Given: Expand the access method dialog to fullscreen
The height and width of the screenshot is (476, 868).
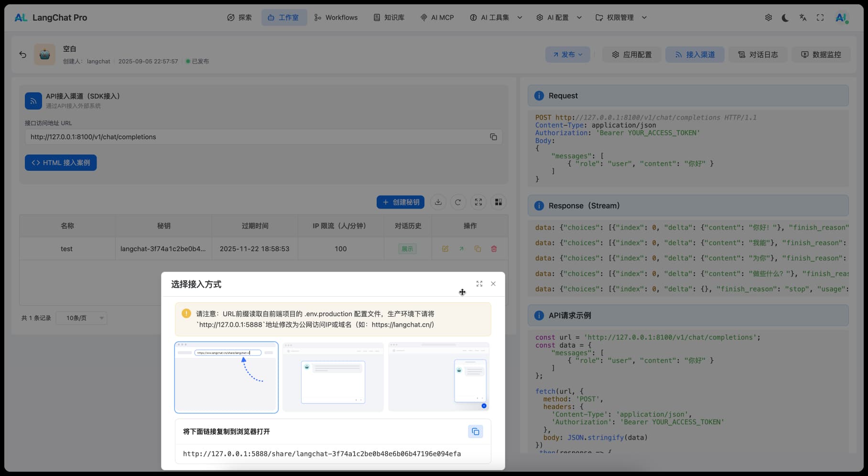Looking at the screenshot, I should click(x=479, y=284).
